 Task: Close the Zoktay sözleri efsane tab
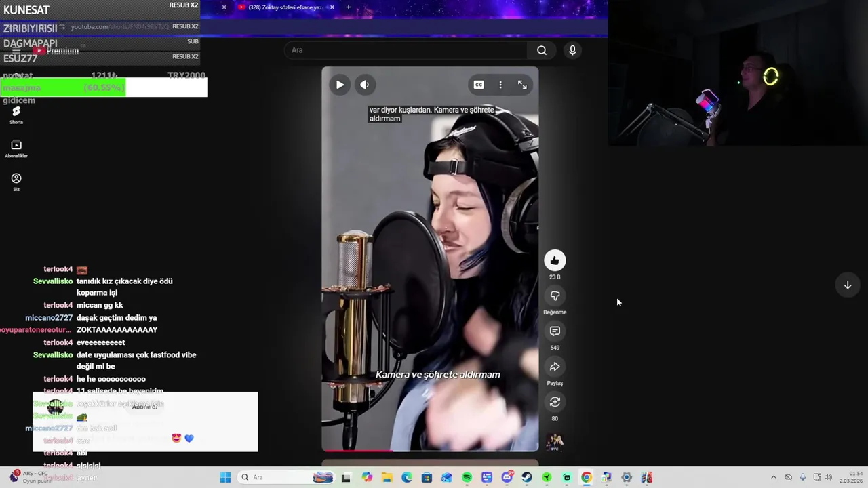pos(332,7)
